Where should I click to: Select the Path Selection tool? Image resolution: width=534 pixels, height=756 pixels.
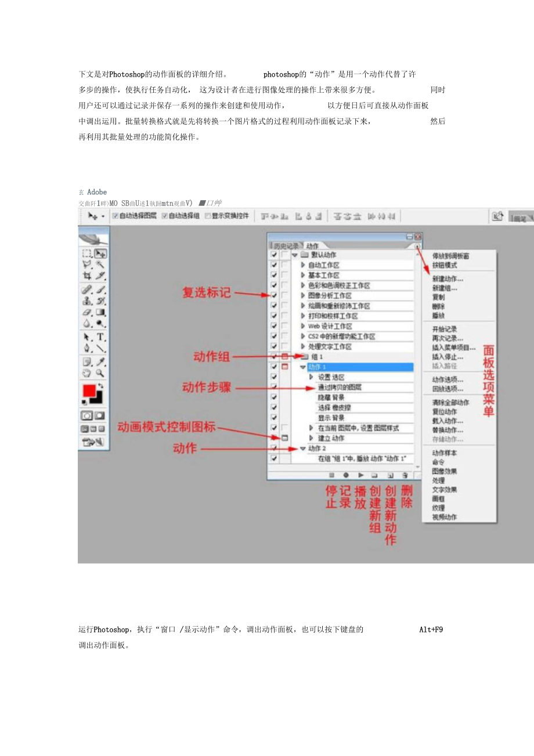(x=86, y=337)
